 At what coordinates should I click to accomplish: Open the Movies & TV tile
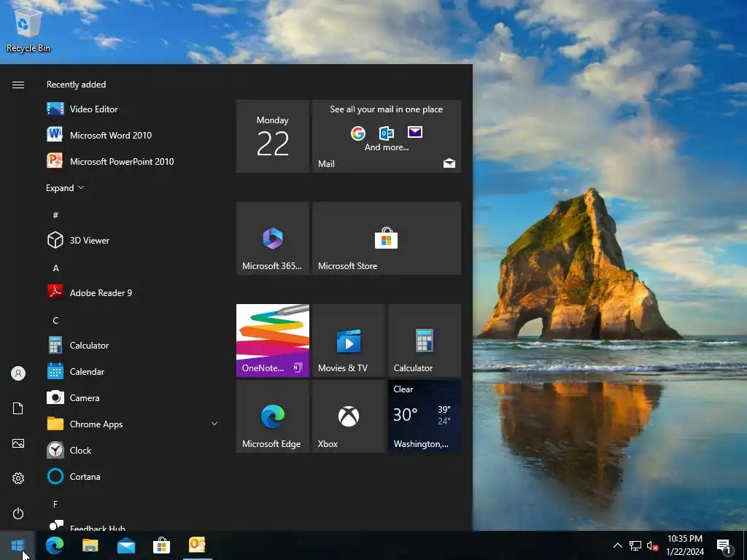[349, 341]
